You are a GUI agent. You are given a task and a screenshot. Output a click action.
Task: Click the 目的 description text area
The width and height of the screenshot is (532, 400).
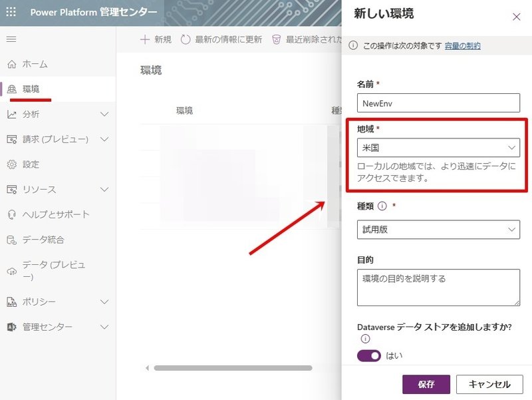coord(438,288)
